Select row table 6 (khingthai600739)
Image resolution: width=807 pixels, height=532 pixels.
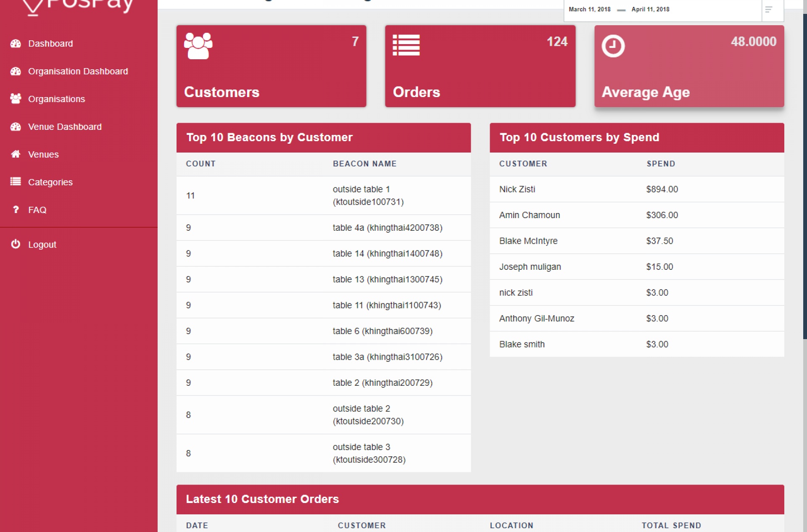[324, 331]
